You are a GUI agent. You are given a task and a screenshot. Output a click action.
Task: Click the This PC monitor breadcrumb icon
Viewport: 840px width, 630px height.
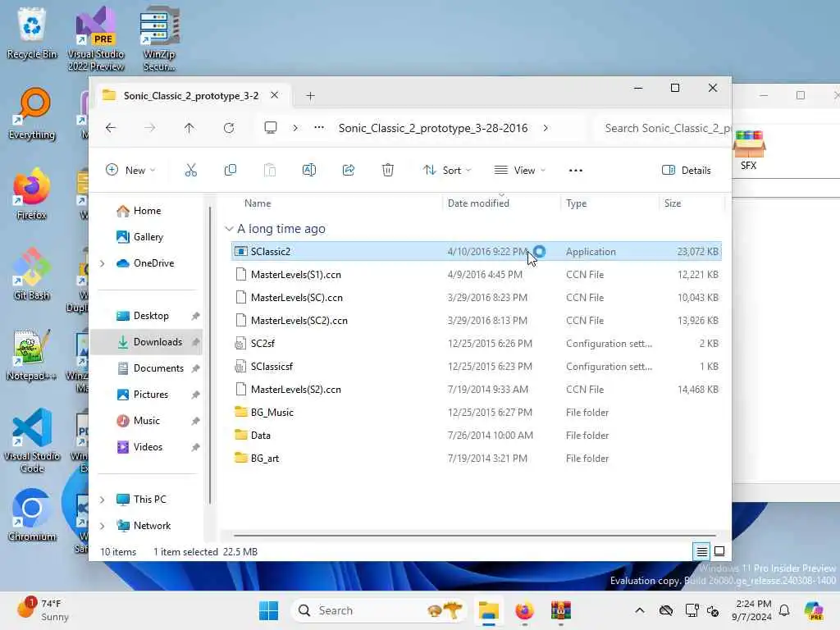[x=271, y=128]
